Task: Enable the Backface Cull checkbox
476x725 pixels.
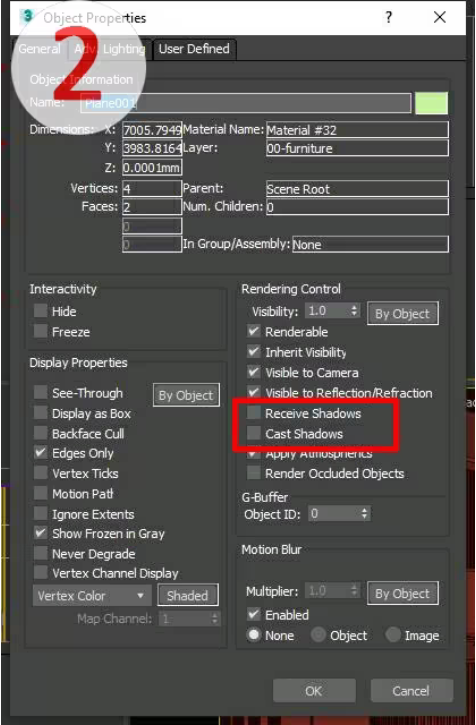Action: [41, 433]
